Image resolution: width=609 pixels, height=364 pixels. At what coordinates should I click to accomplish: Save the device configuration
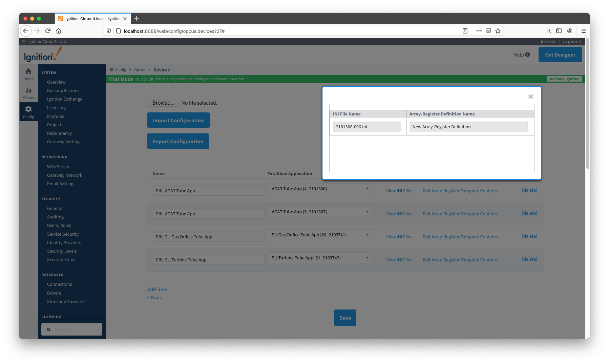pyautogui.click(x=345, y=318)
